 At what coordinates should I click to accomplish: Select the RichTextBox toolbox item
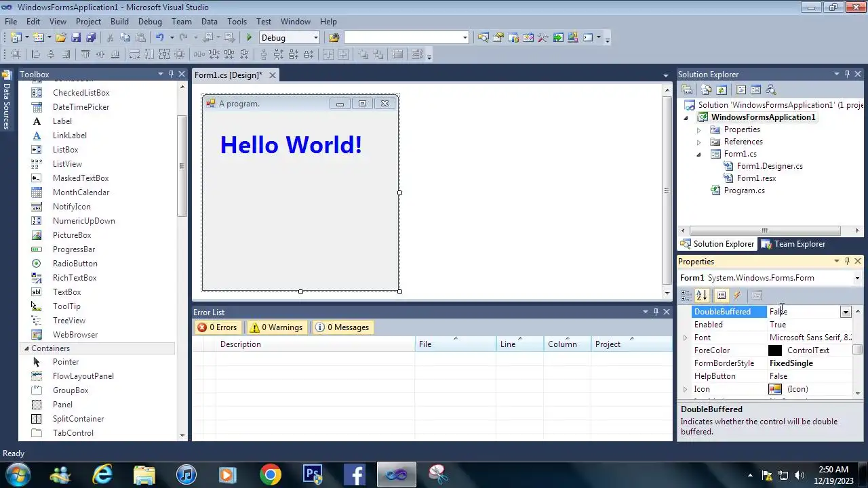pyautogui.click(x=75, y=278)
